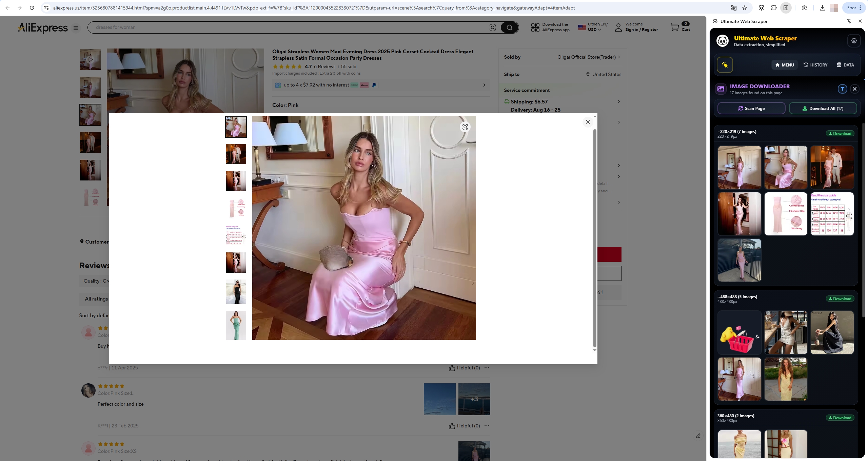
Task: Open the size guide image in scraper panel
Action: (832, 214)
